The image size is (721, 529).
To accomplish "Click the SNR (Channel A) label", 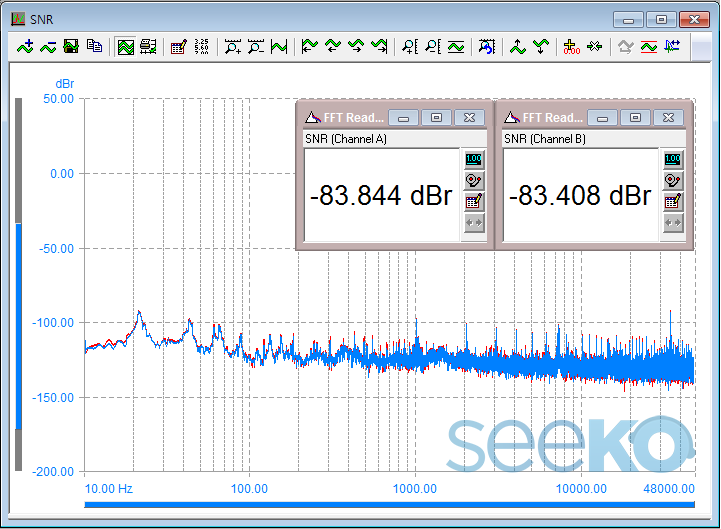I will pos(346,139).
